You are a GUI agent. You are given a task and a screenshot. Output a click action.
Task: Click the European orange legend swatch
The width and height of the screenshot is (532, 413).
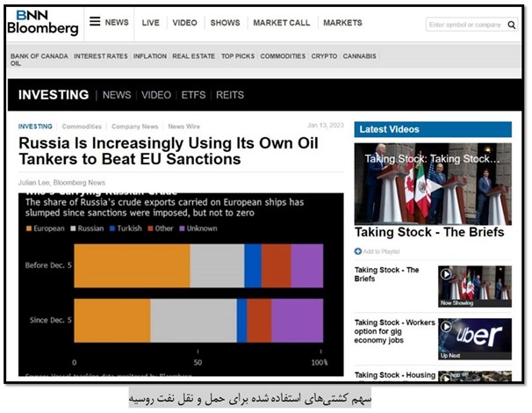tap(29, 228)
